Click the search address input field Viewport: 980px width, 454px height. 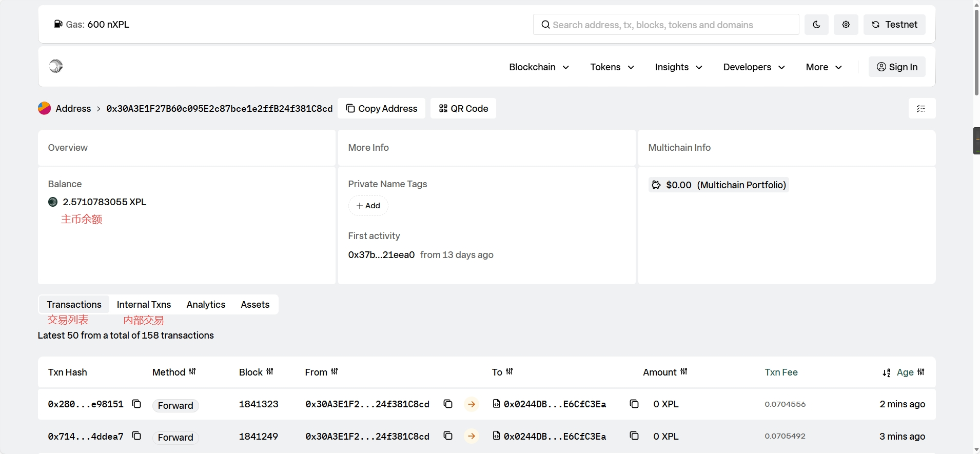(x=665, y=25)
